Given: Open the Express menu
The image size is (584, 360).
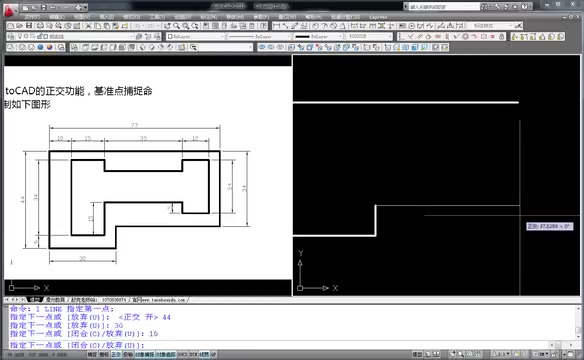Looking at the screenshot, I should [378, 17].
